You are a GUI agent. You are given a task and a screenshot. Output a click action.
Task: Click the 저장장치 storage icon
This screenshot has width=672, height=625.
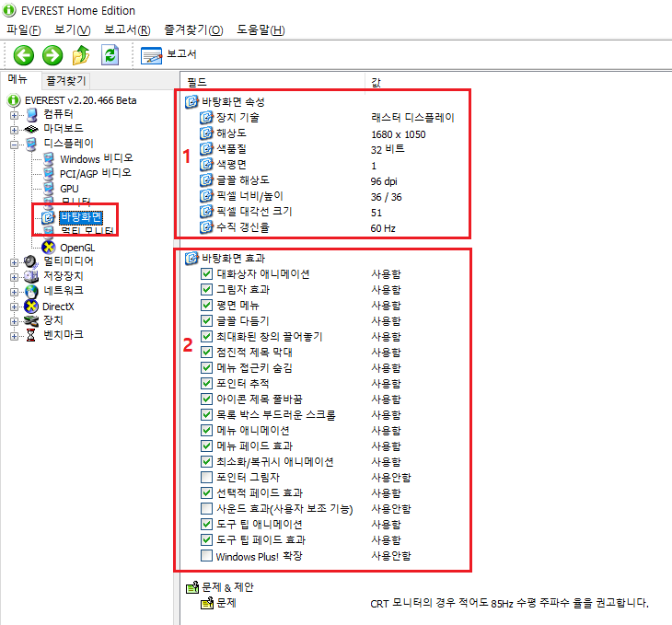tap(31, 276)
